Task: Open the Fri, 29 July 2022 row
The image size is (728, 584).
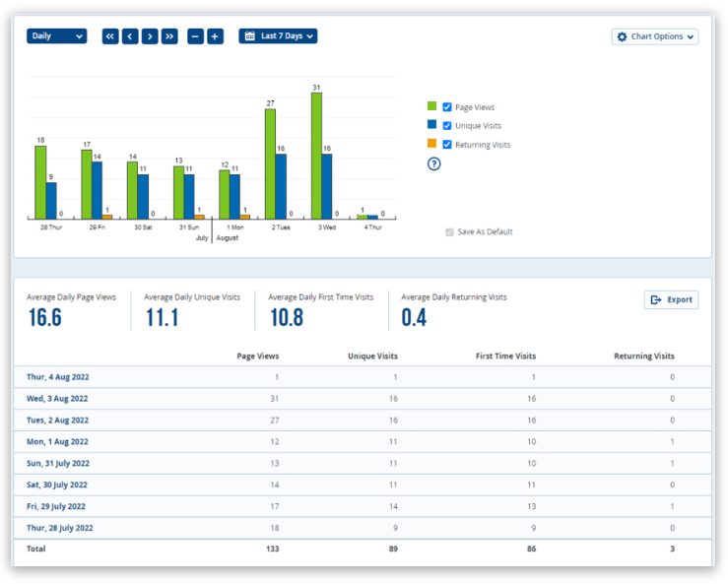Action: (363, 506)
